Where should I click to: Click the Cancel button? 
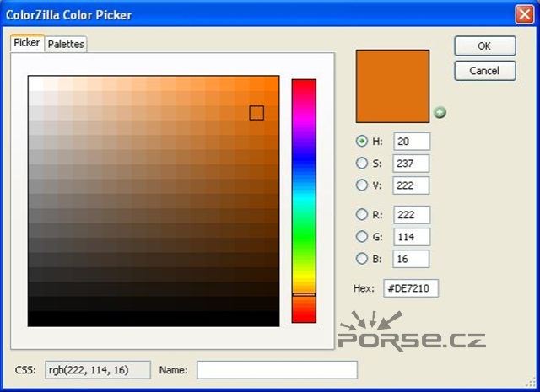(x=485, y=71)
